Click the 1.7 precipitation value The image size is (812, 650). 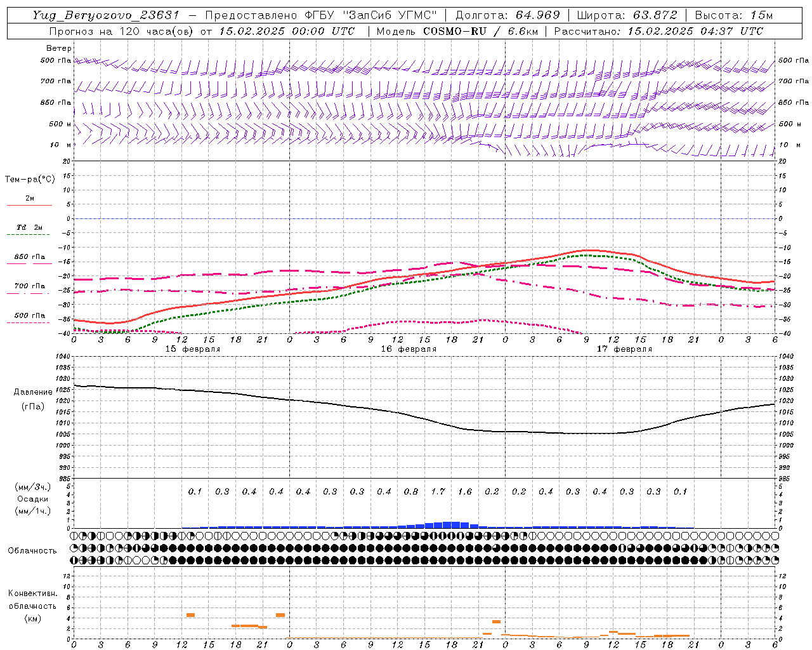click(x=438, y=491)
